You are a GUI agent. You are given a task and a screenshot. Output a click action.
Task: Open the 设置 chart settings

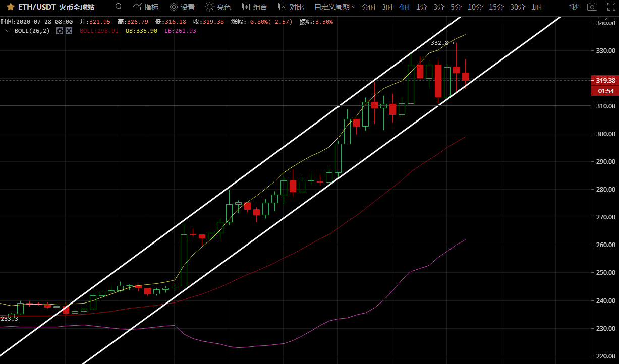coord(182,7)
